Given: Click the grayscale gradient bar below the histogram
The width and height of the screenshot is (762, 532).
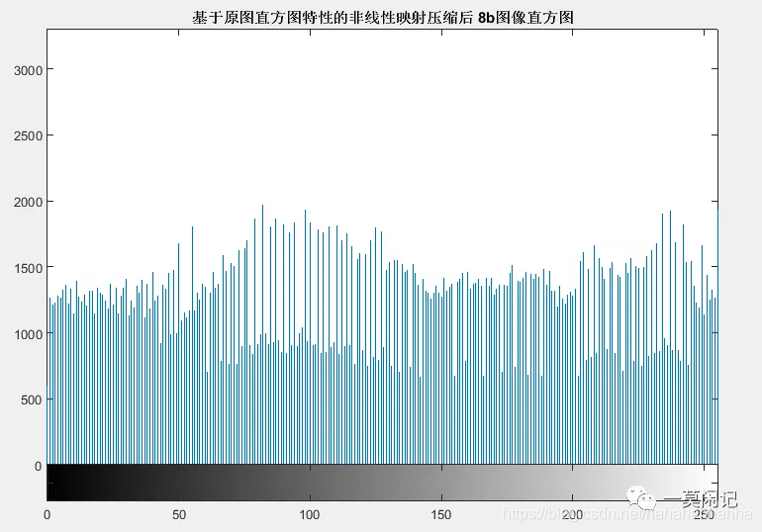Looking at the screenshot, I should 382,483.
